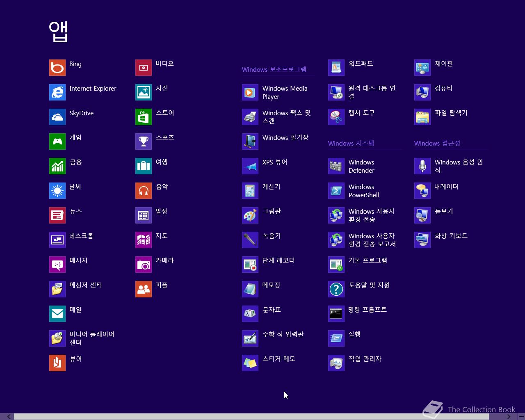Open 수학 식 입력판
Screen dimensions: 525x420
(x=273, y=338)
